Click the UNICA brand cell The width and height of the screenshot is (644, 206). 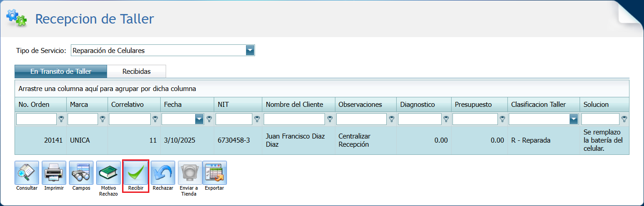[87, 140]
